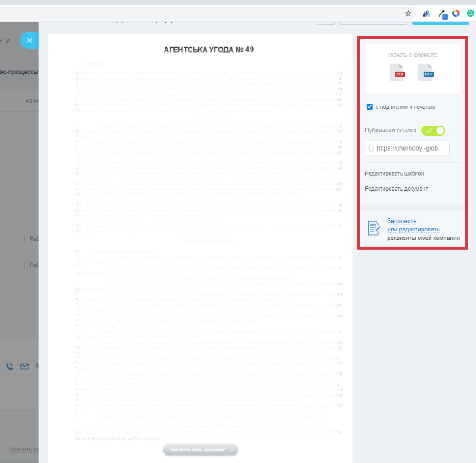Copy the public link with copy icon
This screenshot has height=463, width=476.
click(x=370, y=148)
